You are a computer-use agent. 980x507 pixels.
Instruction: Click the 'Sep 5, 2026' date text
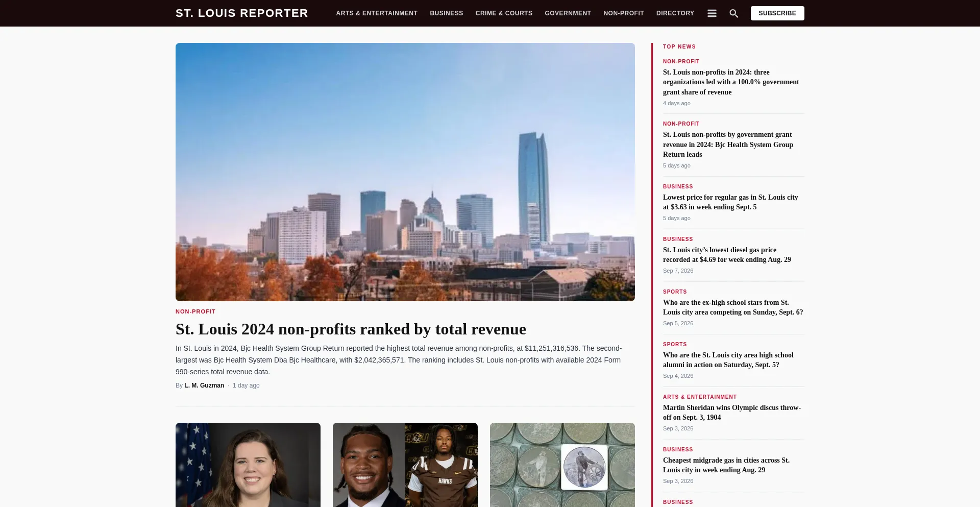click(678, 323)
